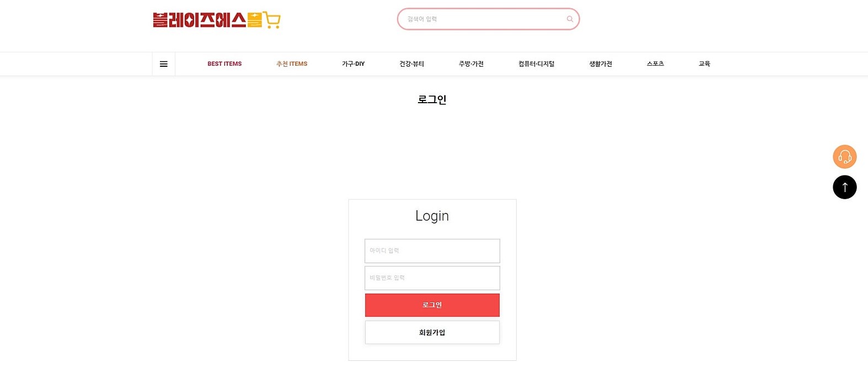Open the BEST ITEMS menu
868x373 pixels.
[224, 64]
